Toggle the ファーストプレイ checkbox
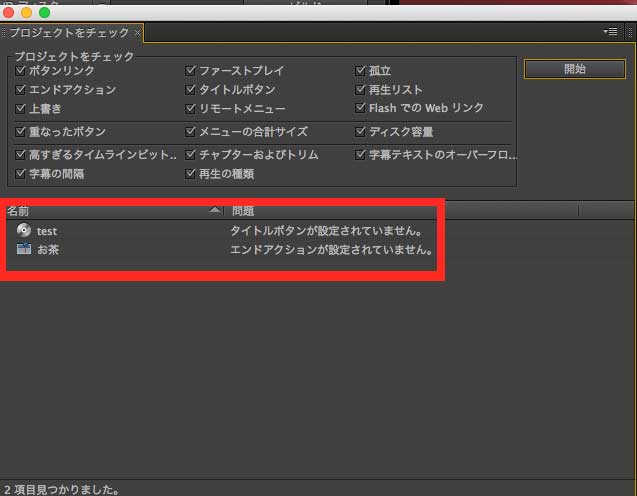Image resolution: width=637 pixels, height=496 pixels. pos(191,71)
